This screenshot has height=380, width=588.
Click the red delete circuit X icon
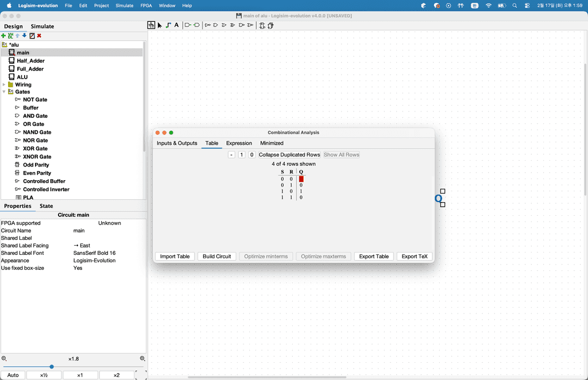[x=39, y=36]
